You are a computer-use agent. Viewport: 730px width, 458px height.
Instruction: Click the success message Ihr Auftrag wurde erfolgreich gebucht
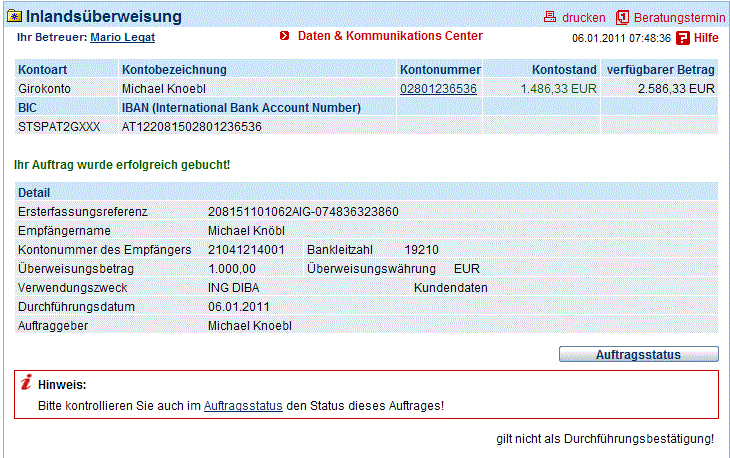tap(122, 165)
